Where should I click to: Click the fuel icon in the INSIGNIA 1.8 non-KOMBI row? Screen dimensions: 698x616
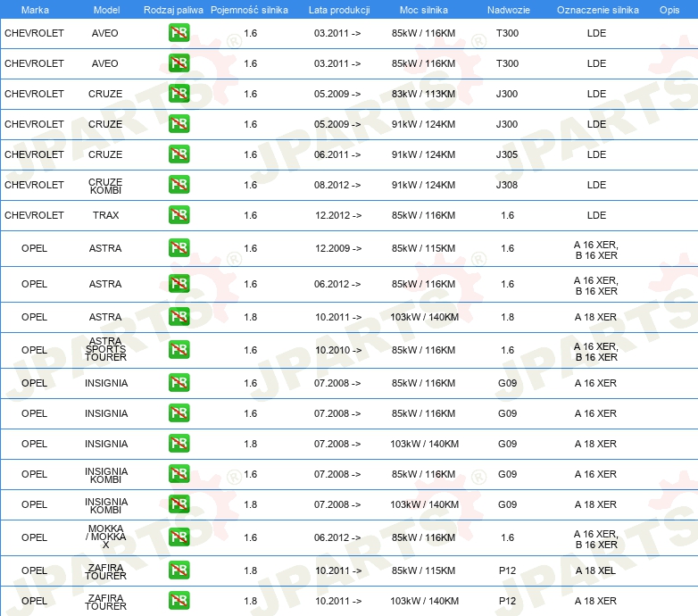tap(179, 444)
